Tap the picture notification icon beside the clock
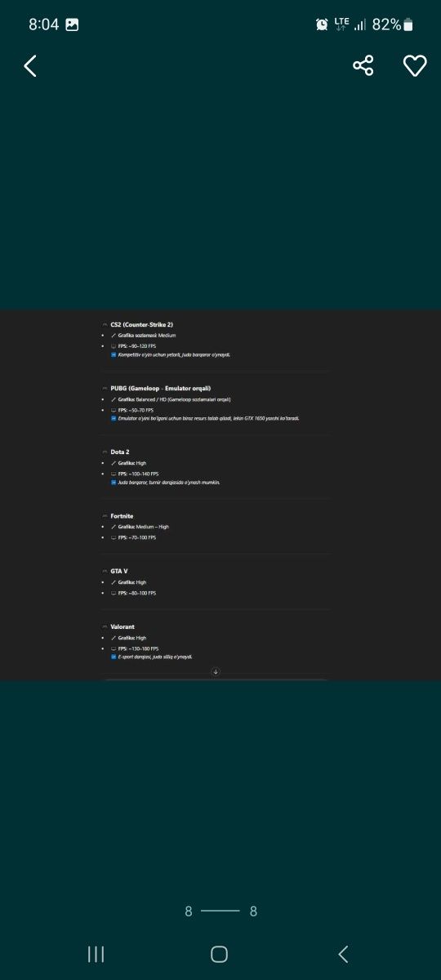441x980 pixels. pos(72,24)
